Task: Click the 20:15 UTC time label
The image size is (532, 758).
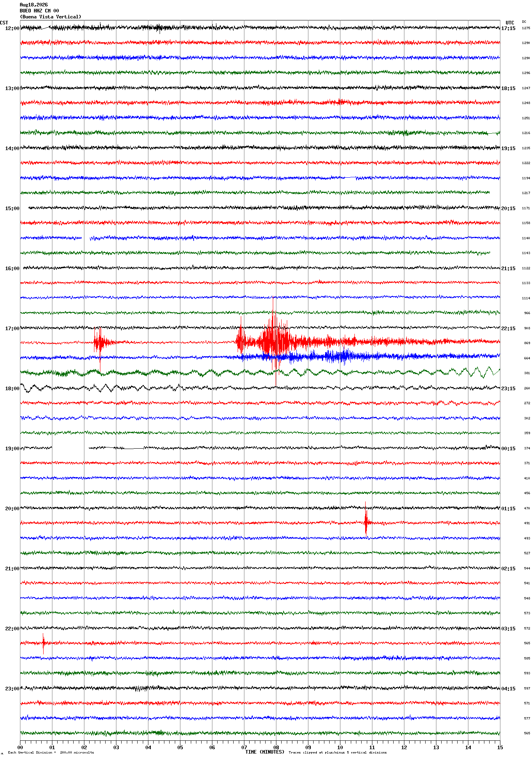Action: [508, 209]
